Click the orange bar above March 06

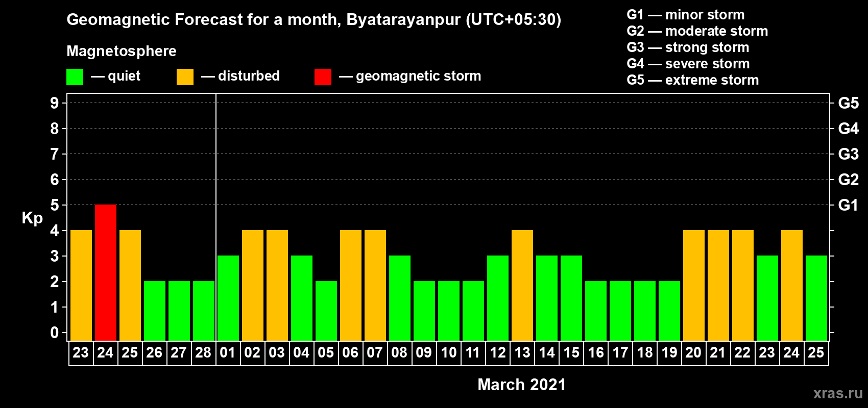tap(351, 286)
